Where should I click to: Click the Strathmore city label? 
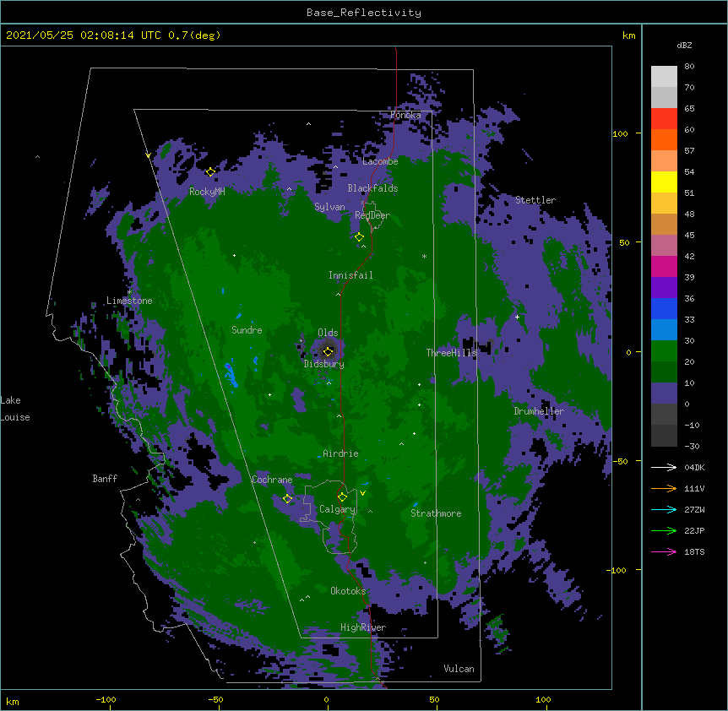click(436, 513)
